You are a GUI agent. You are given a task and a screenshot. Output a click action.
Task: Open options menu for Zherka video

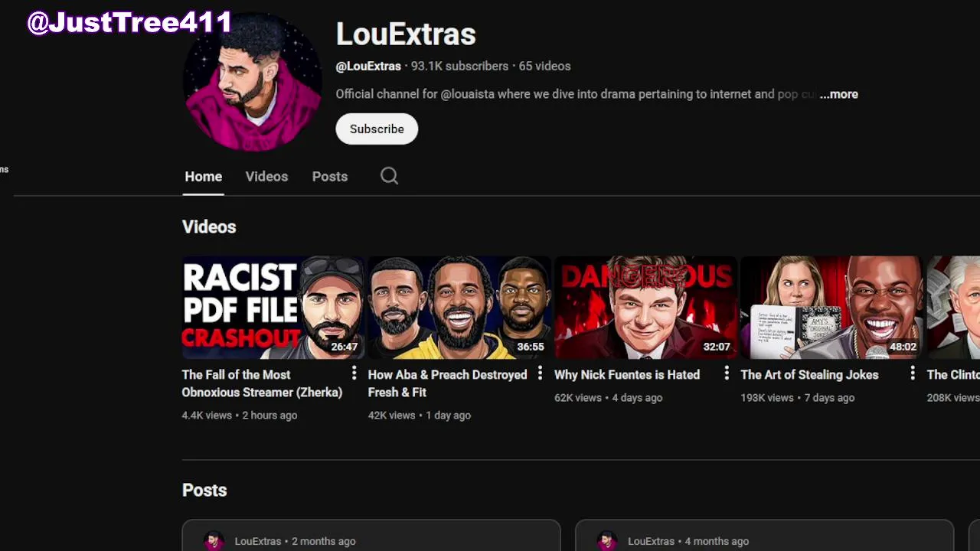pos(354,373)
